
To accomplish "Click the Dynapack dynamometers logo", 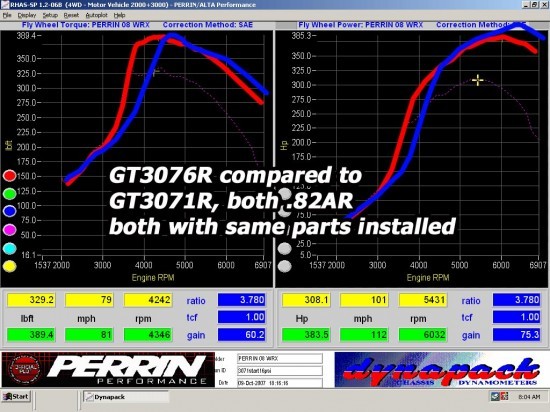I will [440, 370].
